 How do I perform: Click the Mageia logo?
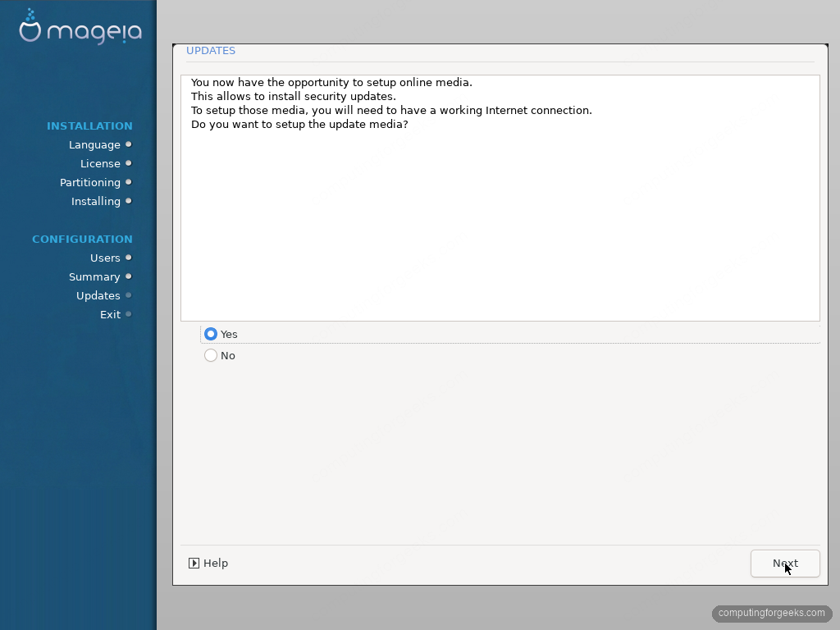(x=81, y=27)
